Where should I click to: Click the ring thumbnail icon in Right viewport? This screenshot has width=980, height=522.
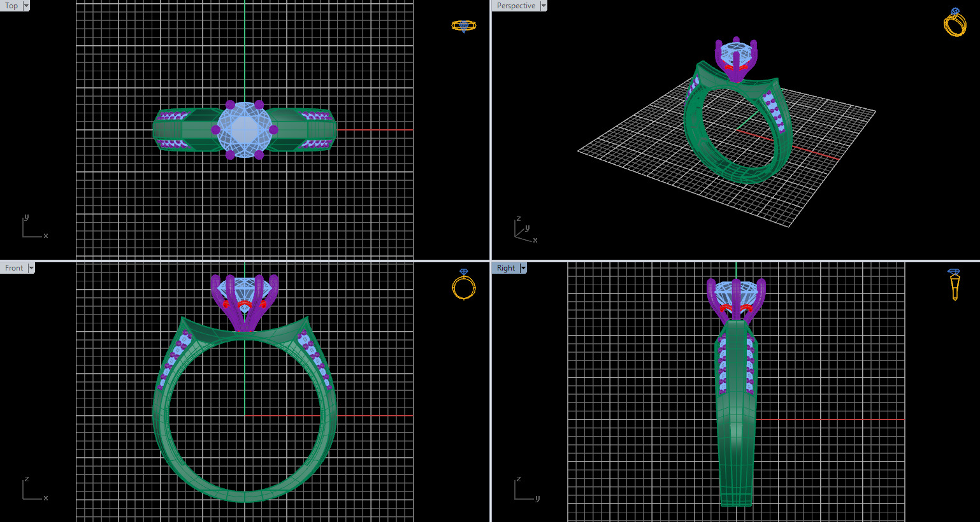pyautogui.click(x=954, y=284)
